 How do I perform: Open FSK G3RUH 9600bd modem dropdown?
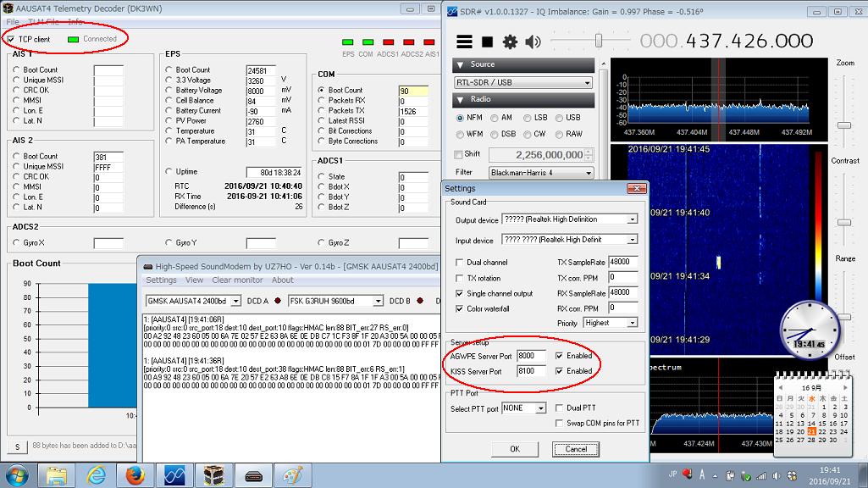(335, 302)
